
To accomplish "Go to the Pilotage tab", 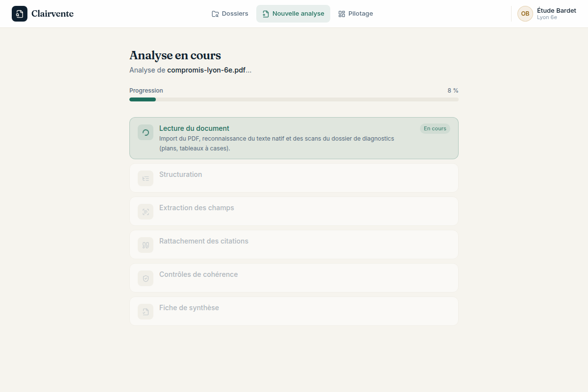I will coord(356,14).
